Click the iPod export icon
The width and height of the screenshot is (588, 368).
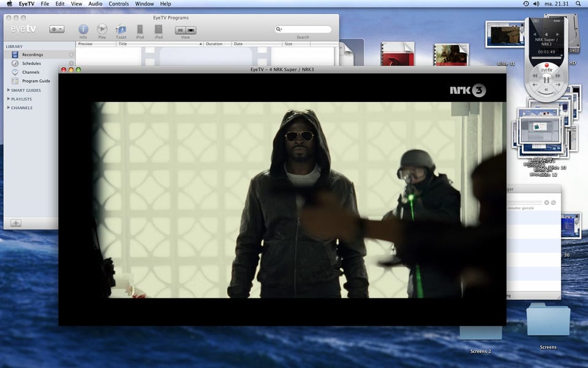pyautogui.click(x=140, y=29)
